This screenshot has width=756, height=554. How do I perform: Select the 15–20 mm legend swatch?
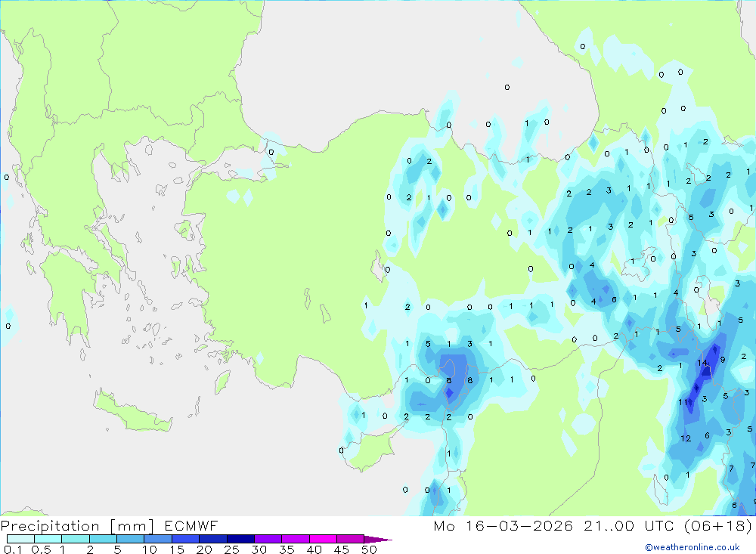[186, 539]
